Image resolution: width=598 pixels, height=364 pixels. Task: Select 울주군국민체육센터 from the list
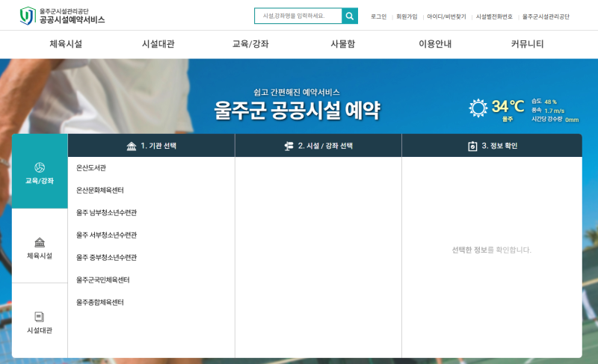coord(103,280)
